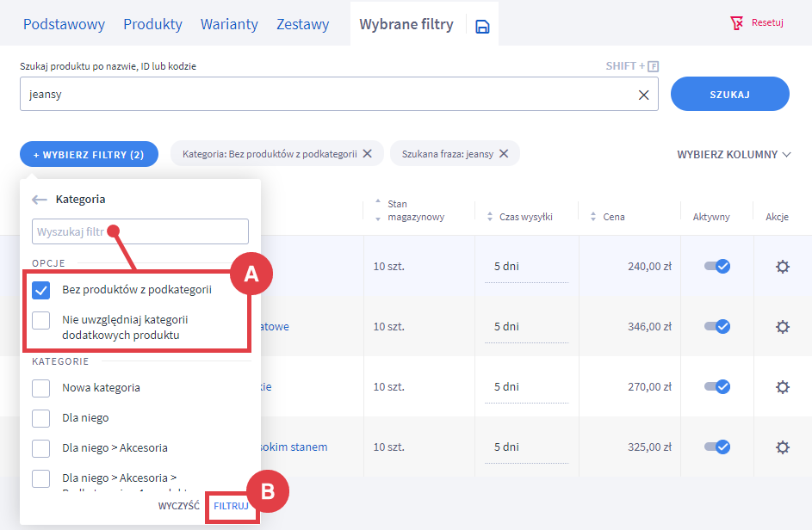The width and height of the screenshot is (812, 530).
Task: Switch to the Warianty tab
Action: 229,24
